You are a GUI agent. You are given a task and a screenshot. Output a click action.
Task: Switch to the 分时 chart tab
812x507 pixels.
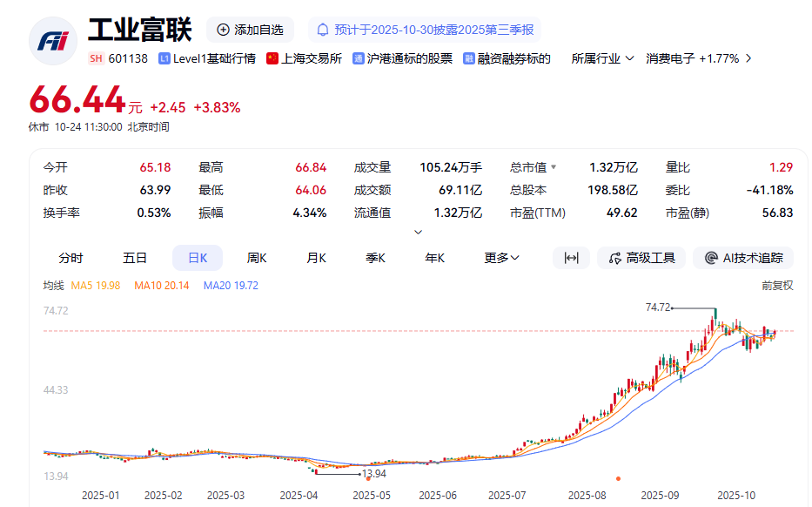pyautogui.click(x=70, y=258)
